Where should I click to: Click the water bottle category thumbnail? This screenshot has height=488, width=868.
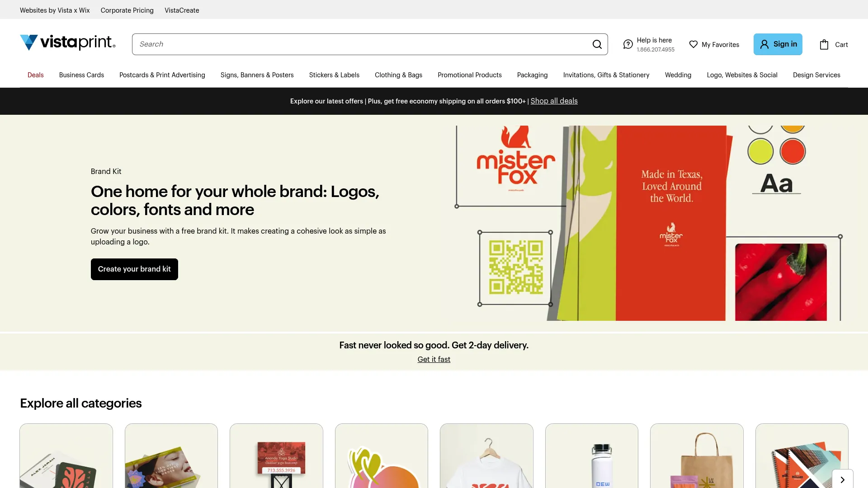592,455
